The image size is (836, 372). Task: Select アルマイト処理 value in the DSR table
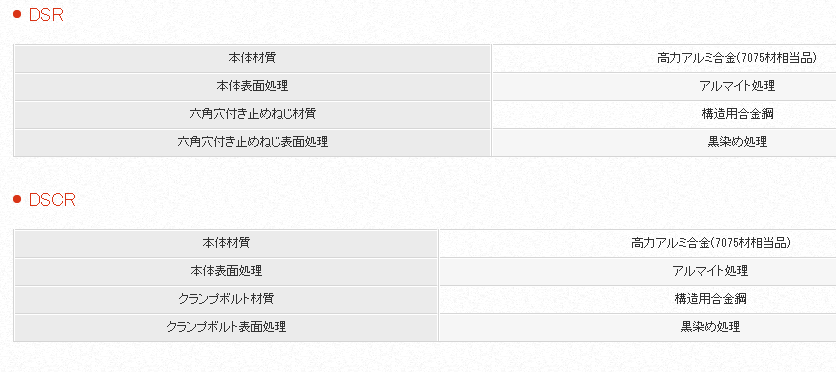(x=737, y=86)
